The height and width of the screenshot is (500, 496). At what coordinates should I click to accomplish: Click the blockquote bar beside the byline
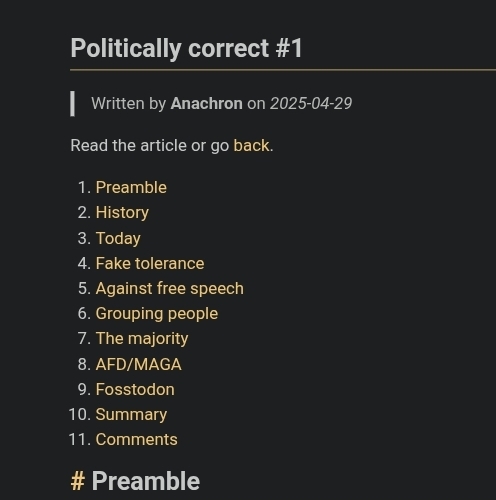(x=72, y=104)
